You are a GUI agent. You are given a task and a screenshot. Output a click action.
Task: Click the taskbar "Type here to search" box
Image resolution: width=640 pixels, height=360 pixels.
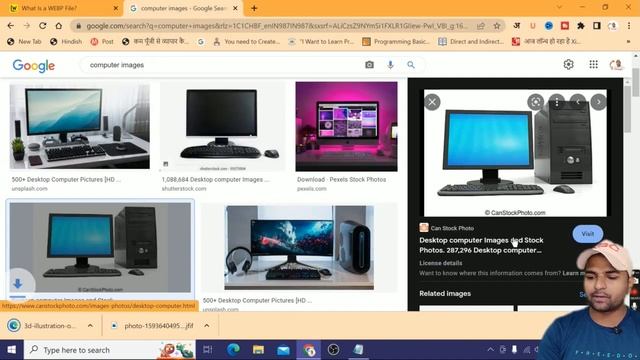click(x=110, y=350)
